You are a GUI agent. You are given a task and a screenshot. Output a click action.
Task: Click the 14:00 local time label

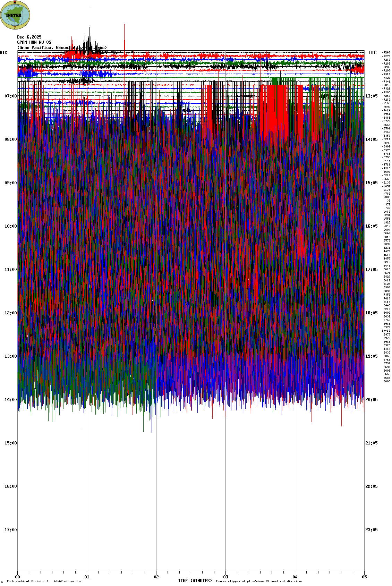coord(10,400)
